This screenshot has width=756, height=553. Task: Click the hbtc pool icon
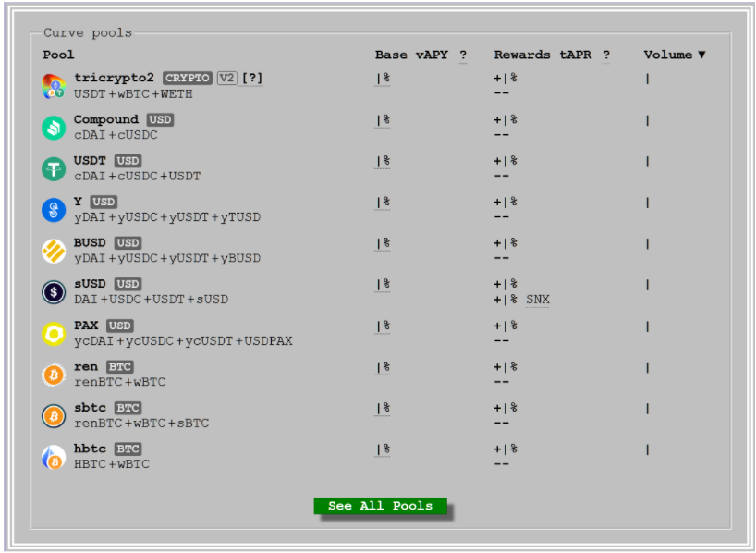pyautogui.click(x=54, y=457)
